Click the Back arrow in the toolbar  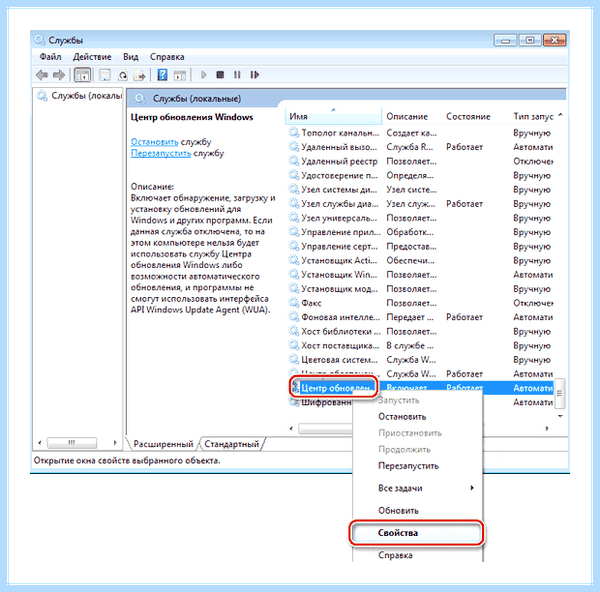tap(42, 75)
